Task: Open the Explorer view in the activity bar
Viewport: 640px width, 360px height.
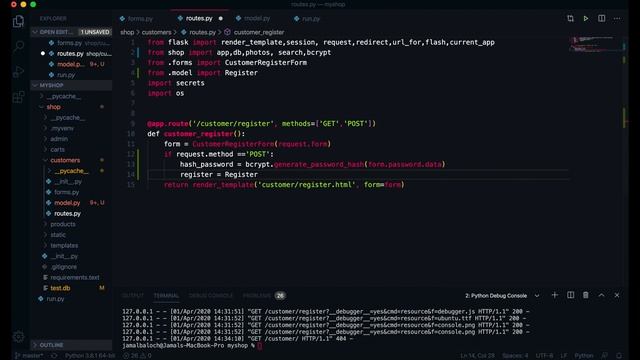Action: click(18, 21)
